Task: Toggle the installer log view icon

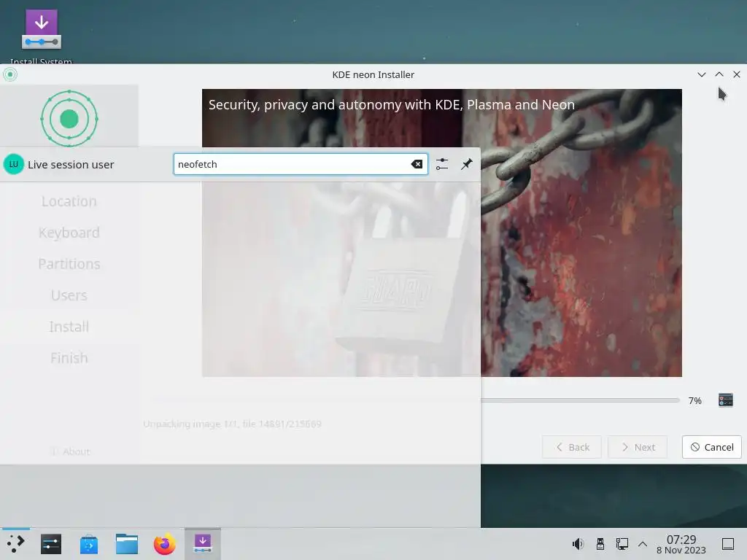Action: click(726, 400)
